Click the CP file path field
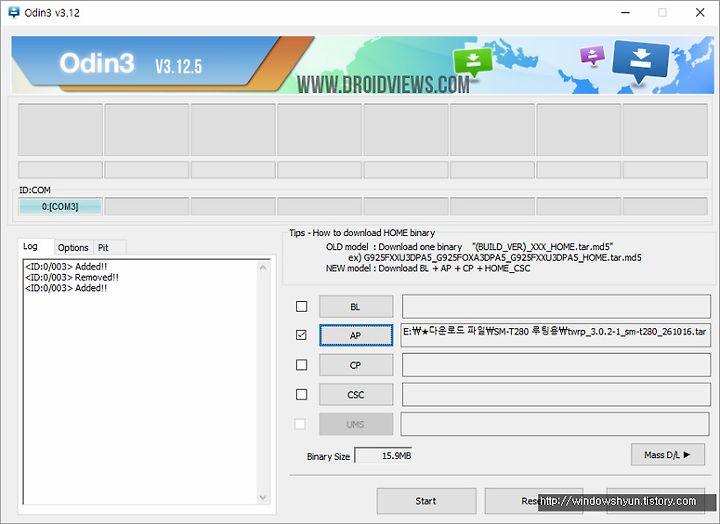The height and width of the screenshot is (524, 720). click(556, 365)
